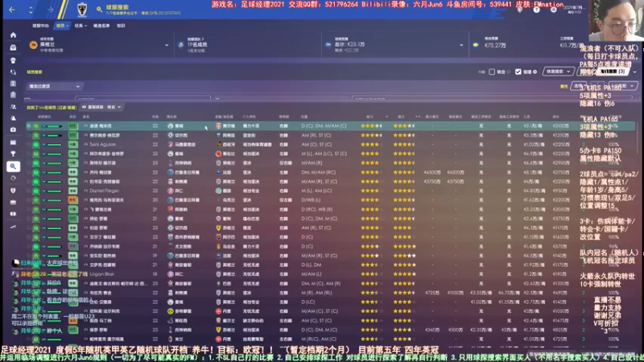Tick the unchecked filter checkbox near quick search
The height and width of the screenshot is (362, 644).
coord(492,72)
